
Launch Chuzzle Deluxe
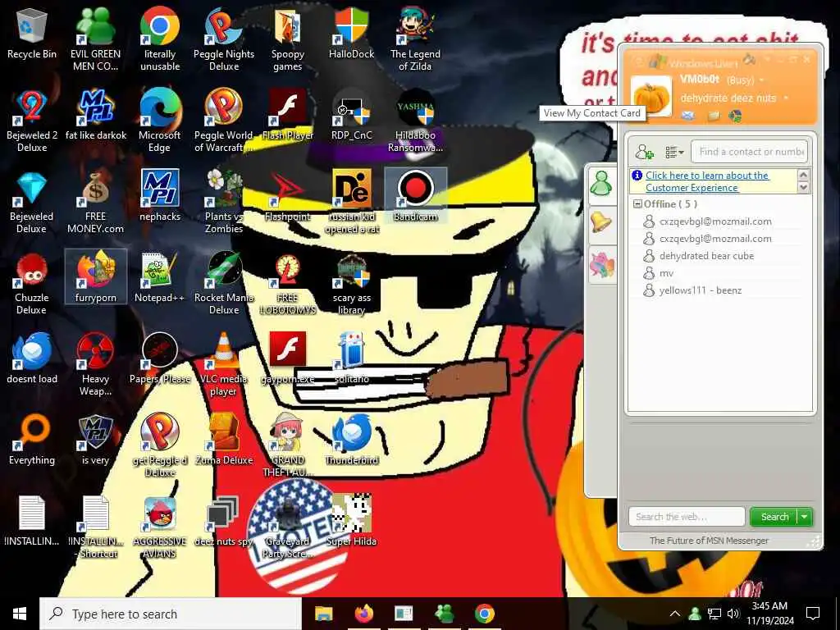[32, 282]
